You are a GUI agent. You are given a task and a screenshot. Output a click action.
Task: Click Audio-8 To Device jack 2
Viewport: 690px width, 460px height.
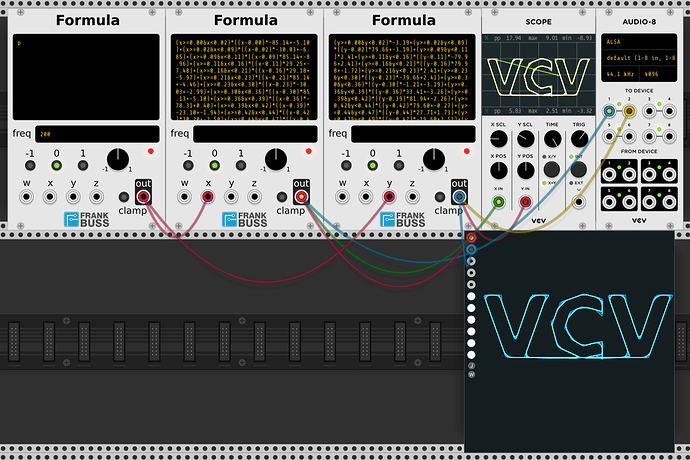coord(629,111)
